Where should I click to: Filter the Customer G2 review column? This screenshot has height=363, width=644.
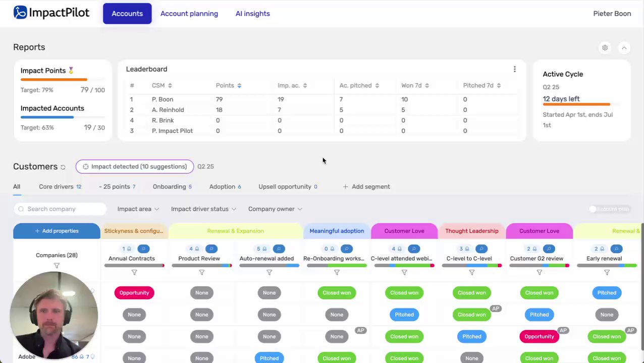point(539,272)
